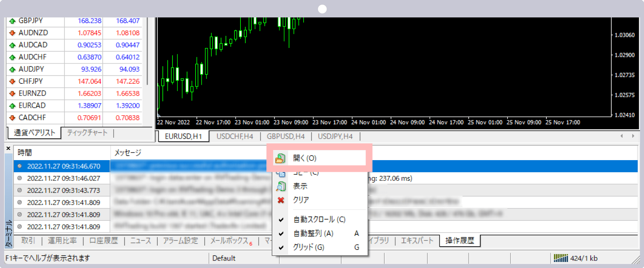The height and width of the screenshot is (268, 644).
Task: Switch to アラーム設定 terminal tab
Action: click(x=180, y=241)
